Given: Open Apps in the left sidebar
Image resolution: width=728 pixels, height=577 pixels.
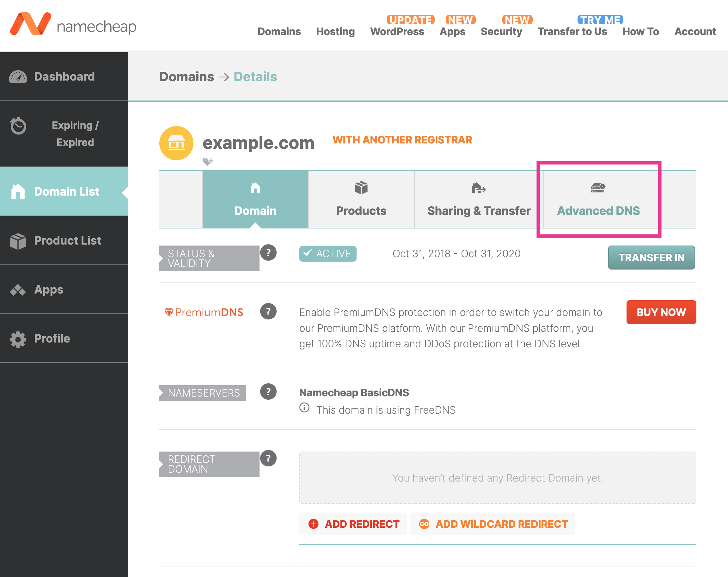Looking at the screenshot, I should (x=64, y=290).
